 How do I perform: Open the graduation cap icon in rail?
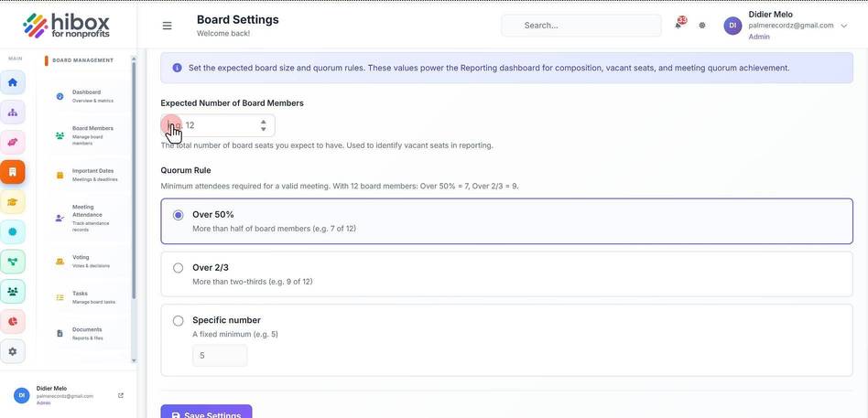(13, 202)
